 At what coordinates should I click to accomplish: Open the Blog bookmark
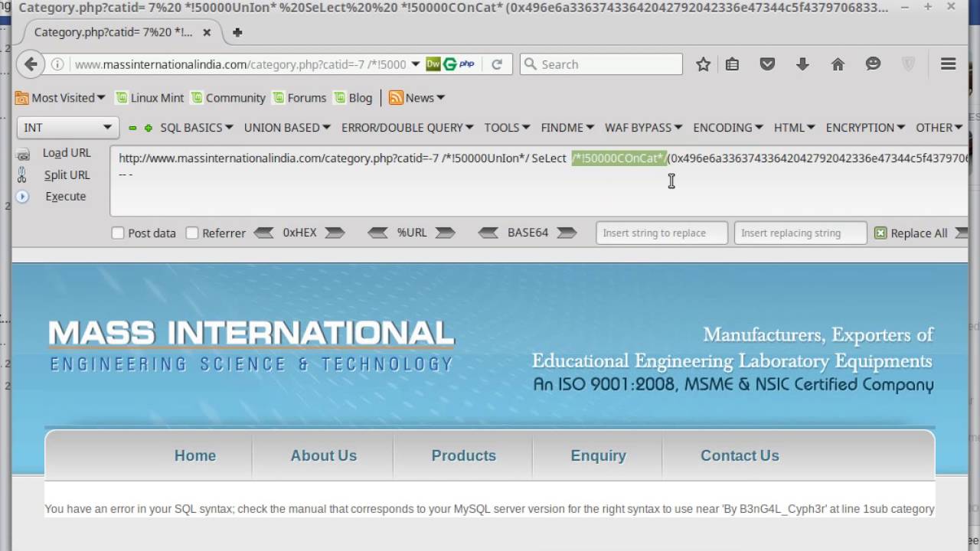(x=353, y=98)
